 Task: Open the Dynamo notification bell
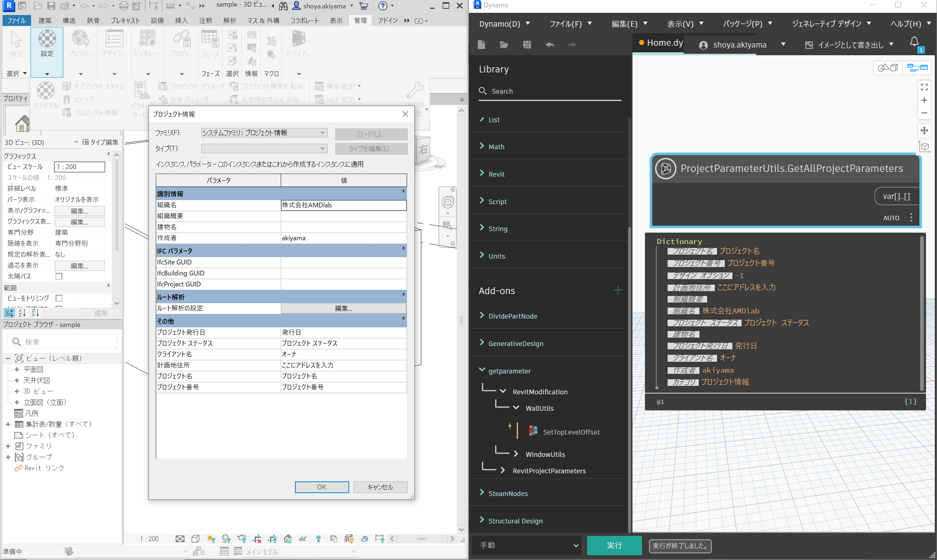(914, 42)
